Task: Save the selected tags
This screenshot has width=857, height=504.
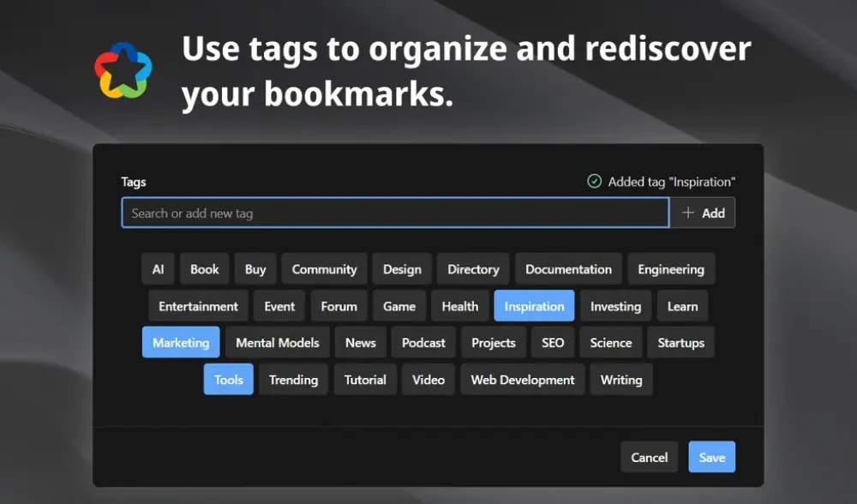Action: click(711, 458)
